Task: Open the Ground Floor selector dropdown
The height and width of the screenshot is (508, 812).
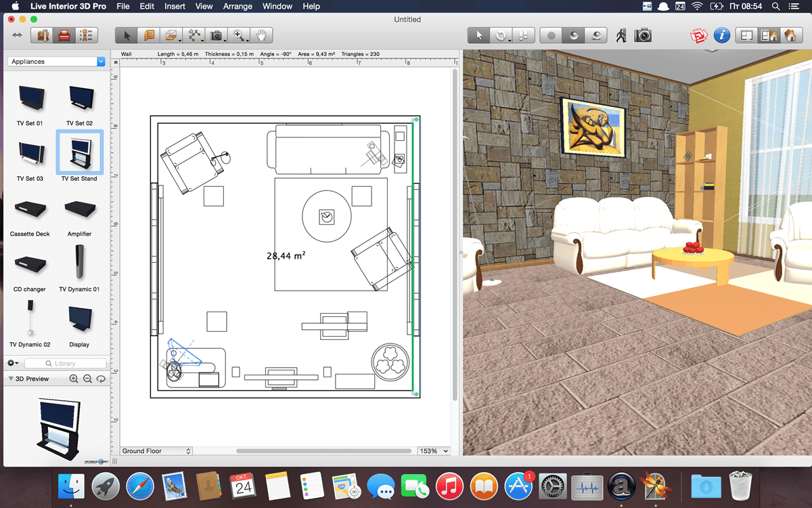Action: pos(156,451)
